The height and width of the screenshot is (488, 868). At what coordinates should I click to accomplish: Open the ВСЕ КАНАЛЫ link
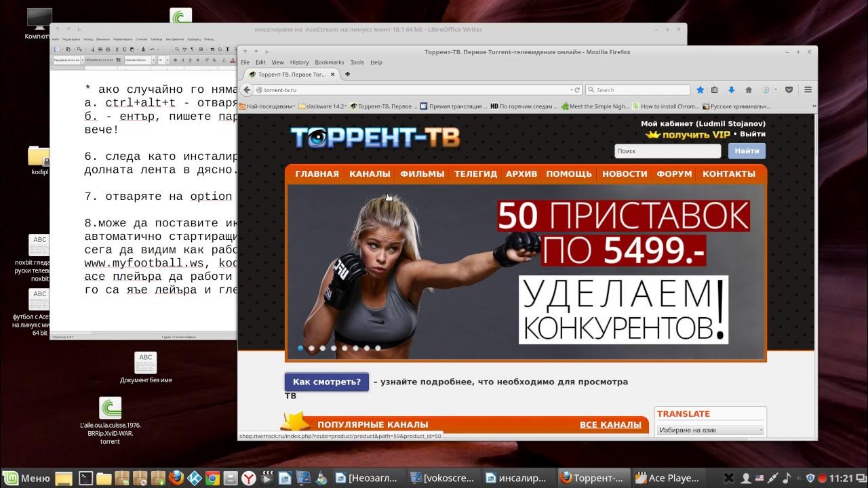coord(610,425)
